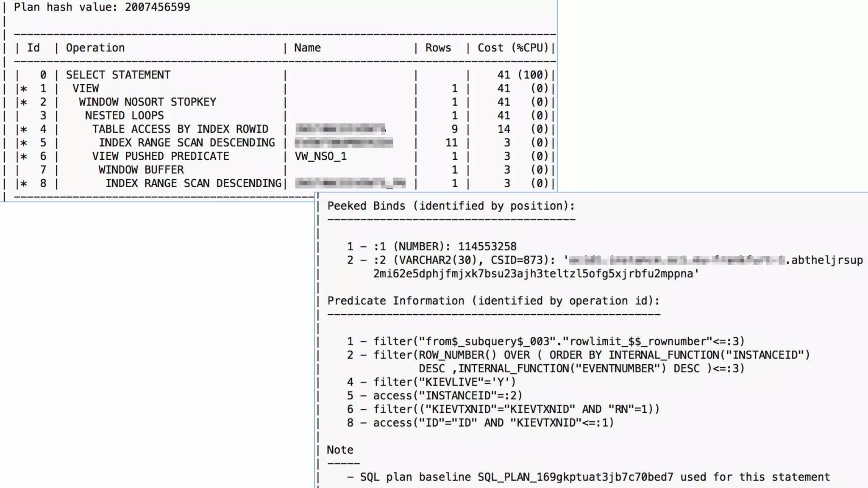Click the filter KIEVLIVE='Y' predicate line
Viewport: 868px width, 488px height.
point(444,382)
